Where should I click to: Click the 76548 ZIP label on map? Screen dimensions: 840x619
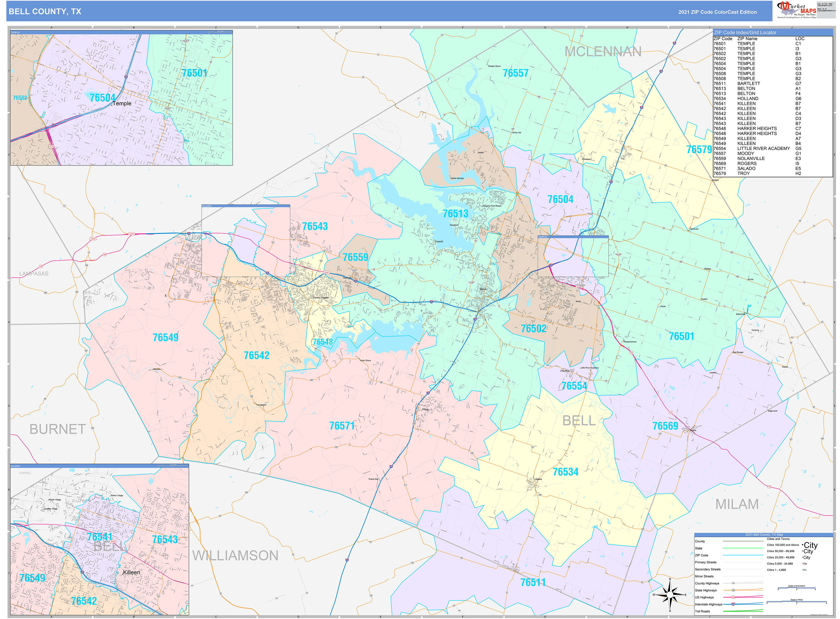[x=323, y=342]
